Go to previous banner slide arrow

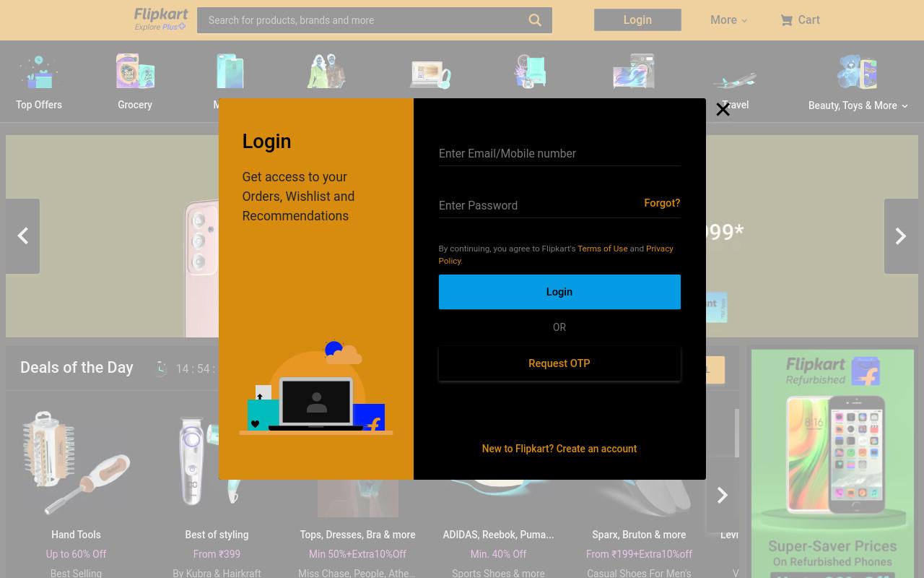pyautogui.click(x=22, y=236)
